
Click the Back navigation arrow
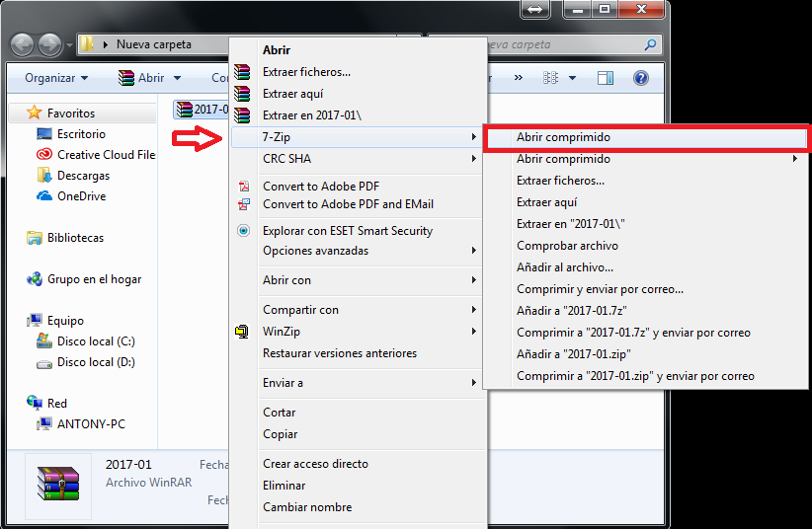pyautogui.click(x=23, y=45)
